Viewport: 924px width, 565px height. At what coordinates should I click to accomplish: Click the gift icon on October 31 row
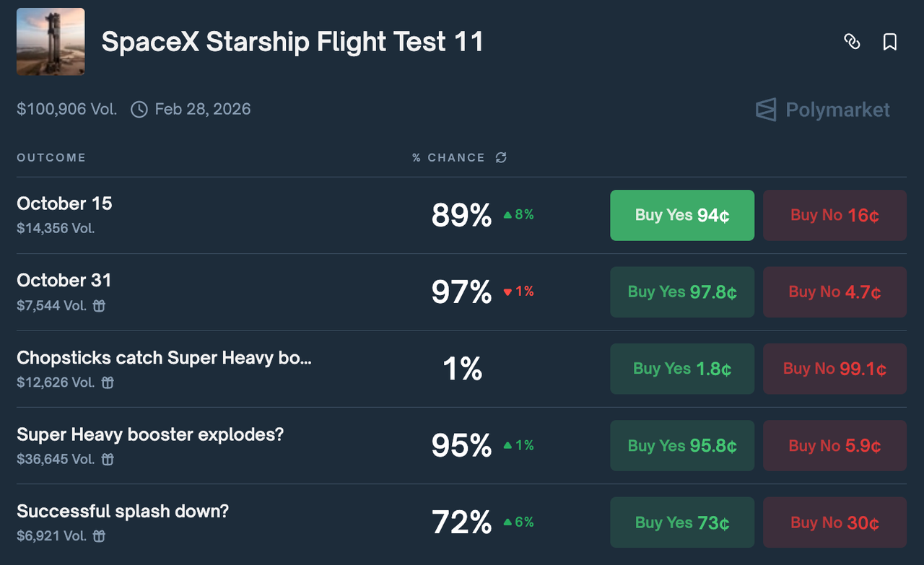[x=100, y=305]
